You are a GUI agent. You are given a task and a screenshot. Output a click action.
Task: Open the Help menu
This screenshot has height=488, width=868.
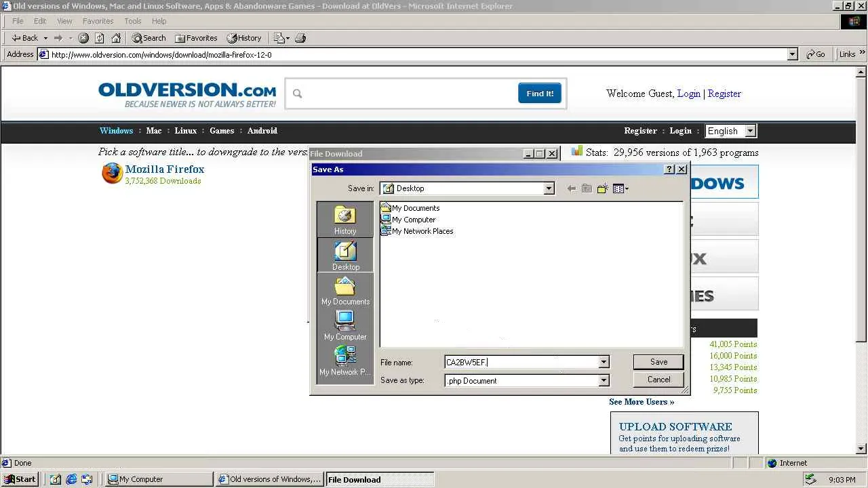(x=159, y=21)
